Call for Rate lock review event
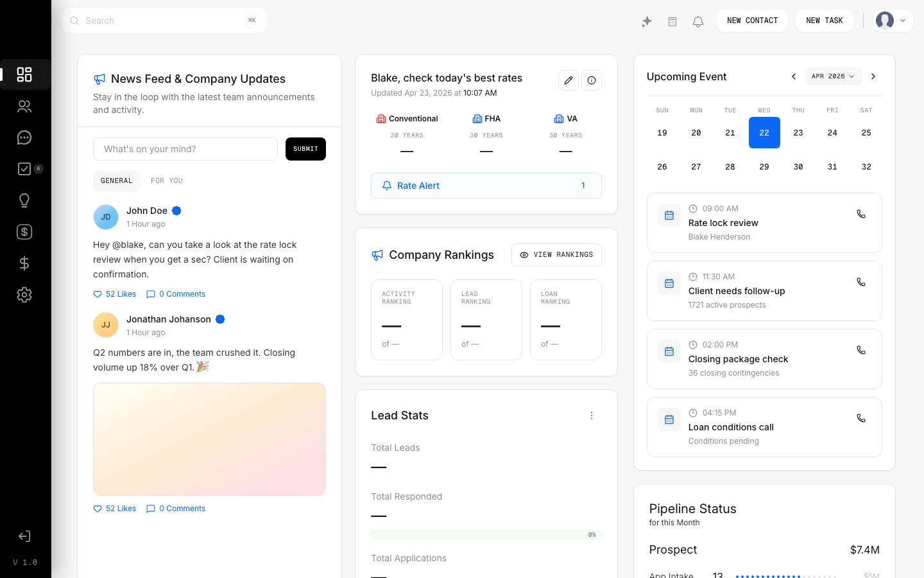Image resolution: width=924 pixels, height=578 pixels. [861, 214]
